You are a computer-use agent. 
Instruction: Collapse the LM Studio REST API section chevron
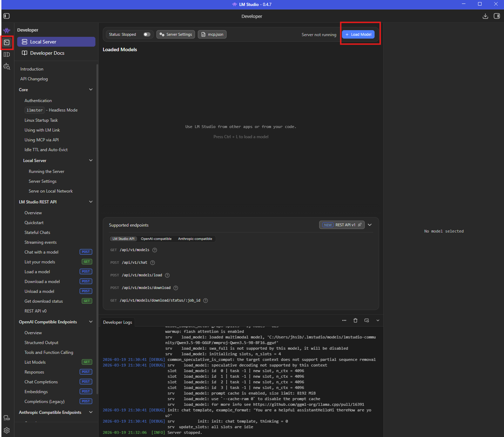(91, 202)
